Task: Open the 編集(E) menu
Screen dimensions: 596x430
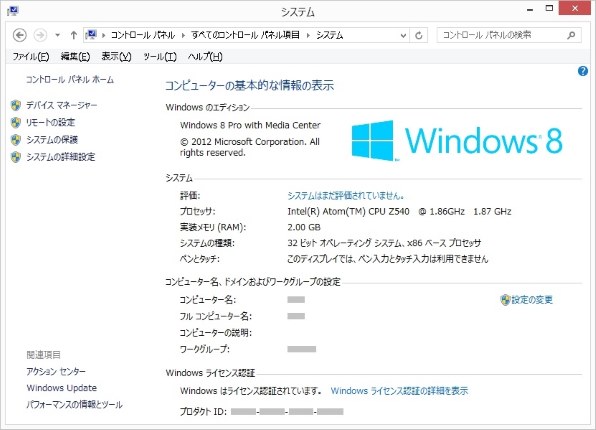Action: click(x=75, y=57)
